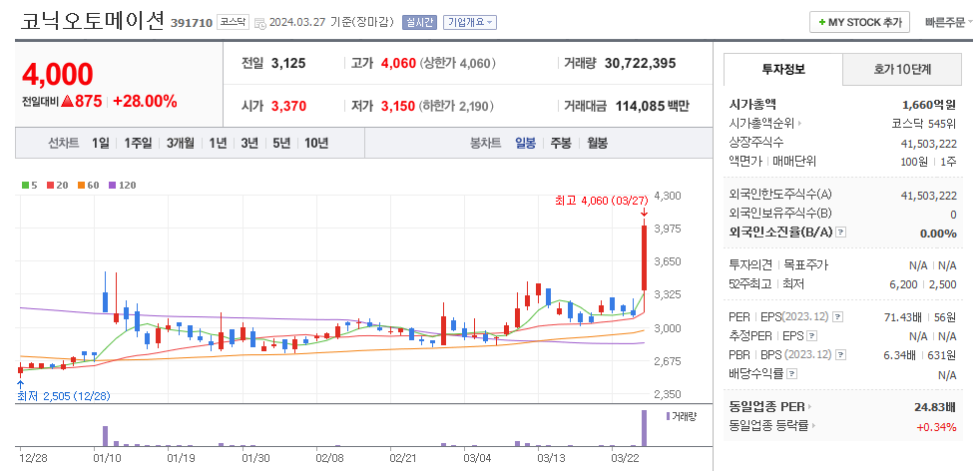Click 전일 value 3,125
Viewport: 980px width, 471px height.
click(288, 63)
